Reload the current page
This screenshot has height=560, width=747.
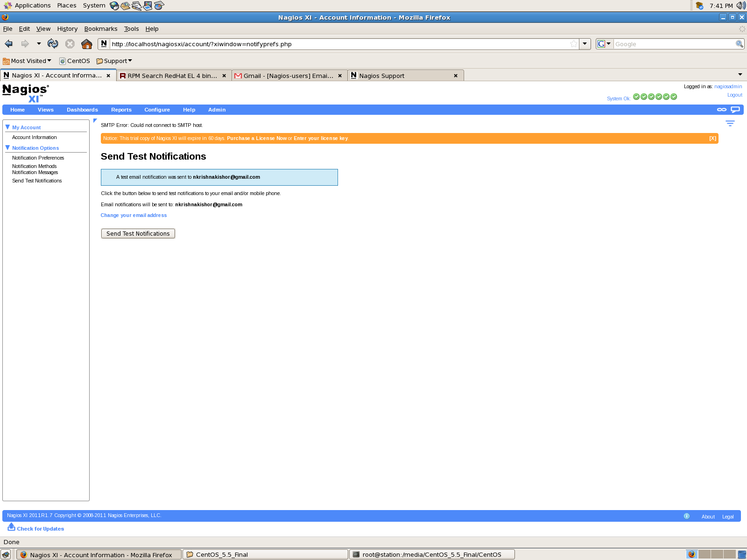(x=53, y=44)
